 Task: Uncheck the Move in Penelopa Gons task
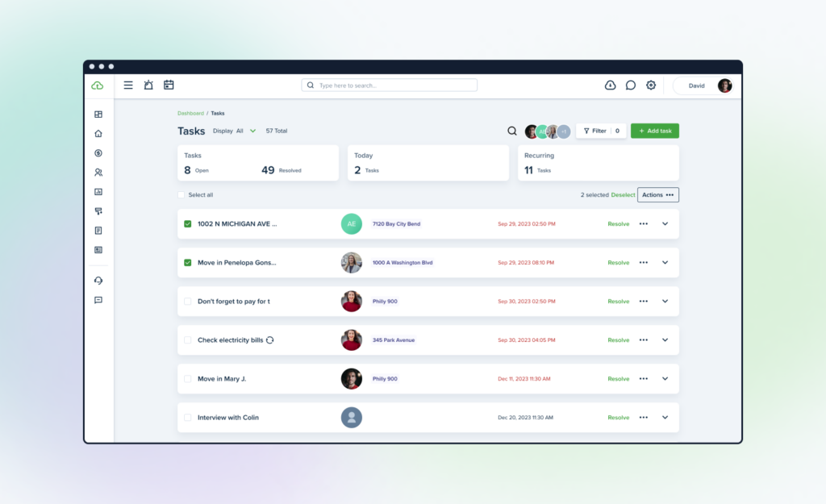pos(187,262)
